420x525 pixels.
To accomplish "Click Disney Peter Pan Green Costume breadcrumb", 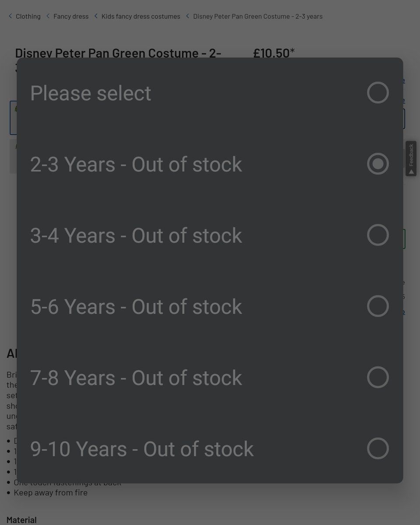I will tap(258, 16).
